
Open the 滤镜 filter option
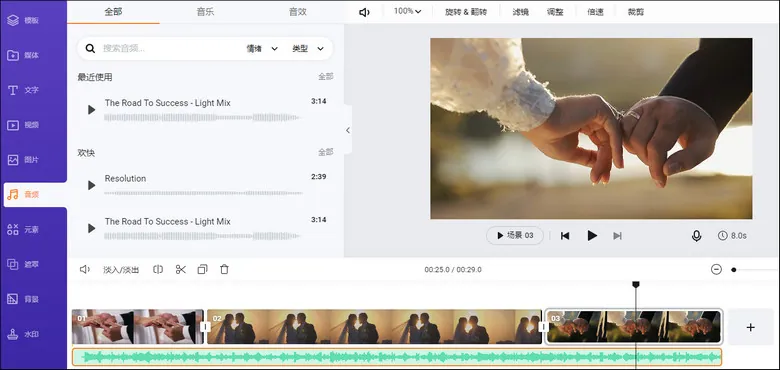point(520,12)
